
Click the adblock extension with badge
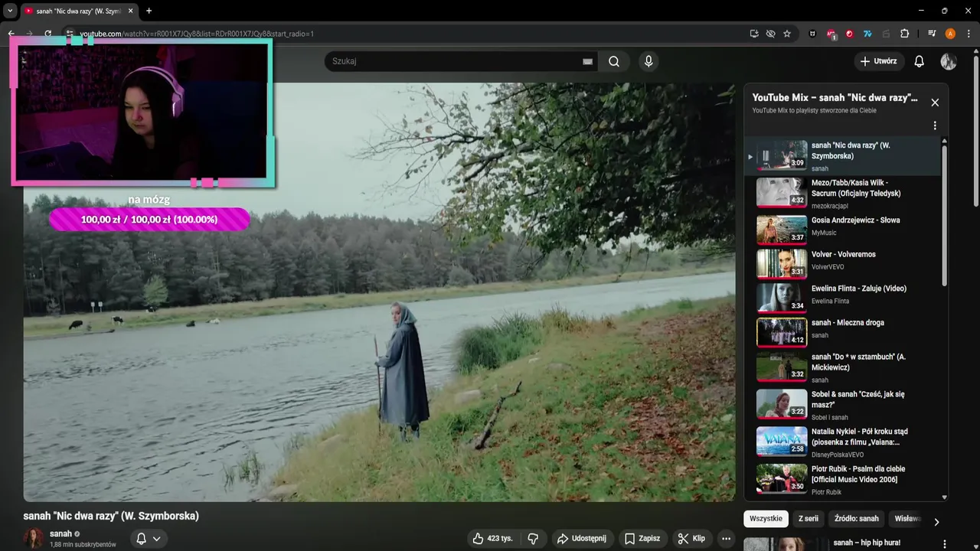point(831,34)
